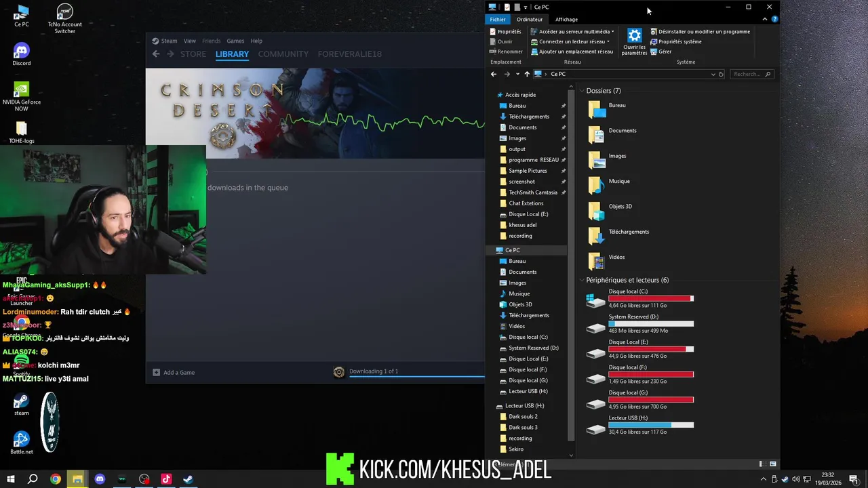Open the Accéder au serveur multimédia dropdown
This screenshot has height=488, width=868.
[613, 32]
